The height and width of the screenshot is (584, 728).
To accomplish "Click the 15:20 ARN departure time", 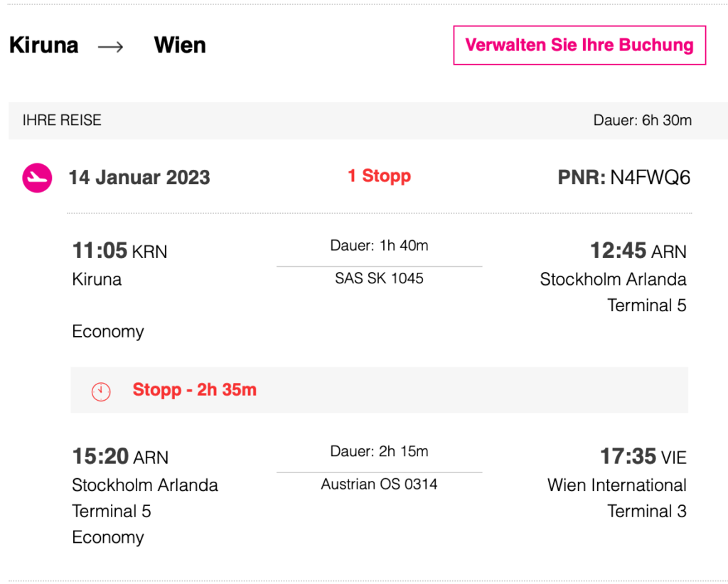I will pos(120,457).
